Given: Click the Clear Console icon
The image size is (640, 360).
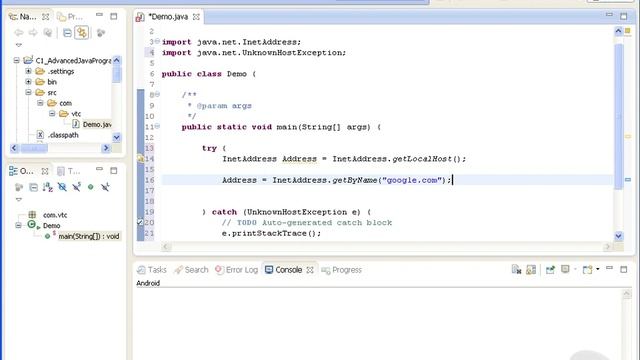Looking at the screenshot, I should [516, 269].
